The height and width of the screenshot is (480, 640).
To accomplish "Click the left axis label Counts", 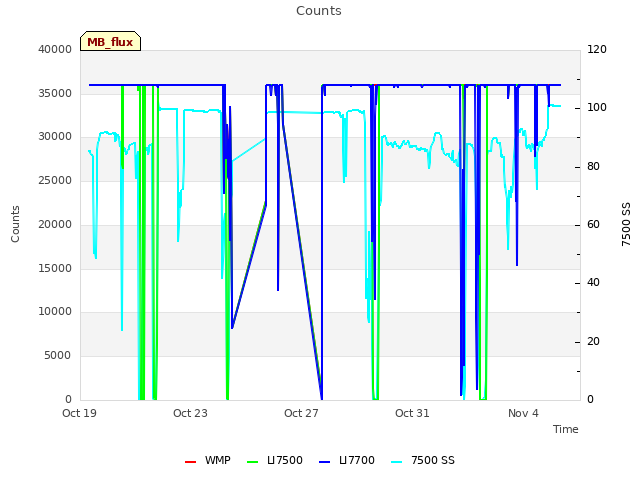I will click(x=15, y=224).
